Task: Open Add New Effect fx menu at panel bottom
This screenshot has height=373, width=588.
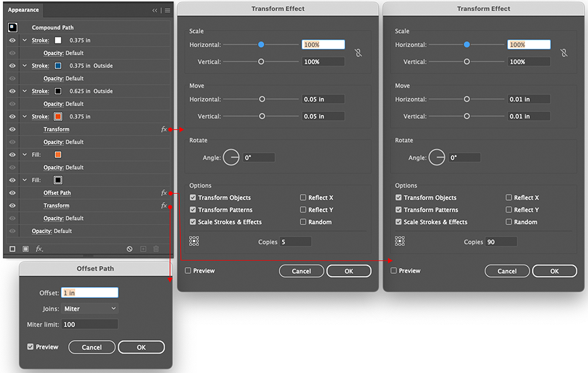Action: (39, 249)
